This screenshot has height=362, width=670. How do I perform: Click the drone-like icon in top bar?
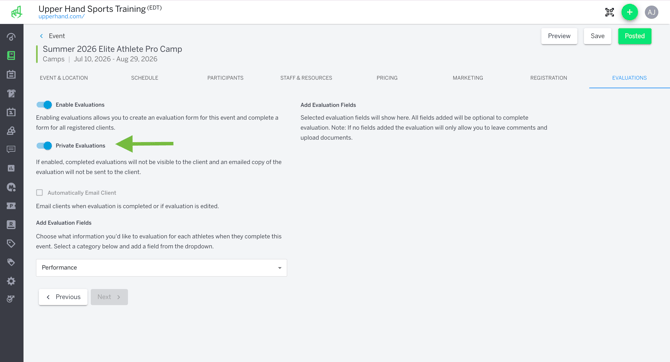click(609, 12)
